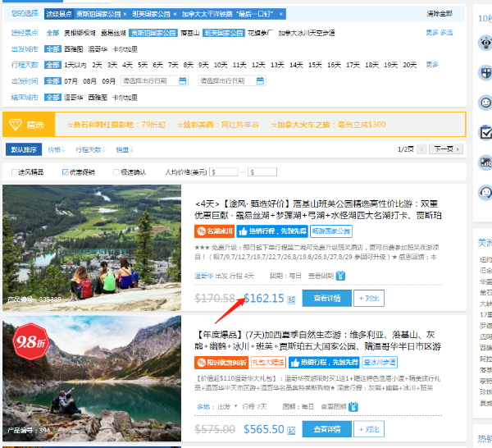
Task: Expand more 途经景点 options via 更多
Action: point(432,33)
